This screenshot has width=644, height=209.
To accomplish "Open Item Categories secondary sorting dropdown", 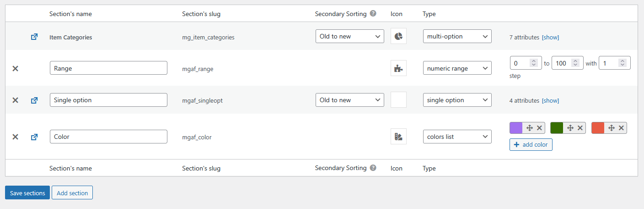I will pyautogui.click(x=349, y=36).
